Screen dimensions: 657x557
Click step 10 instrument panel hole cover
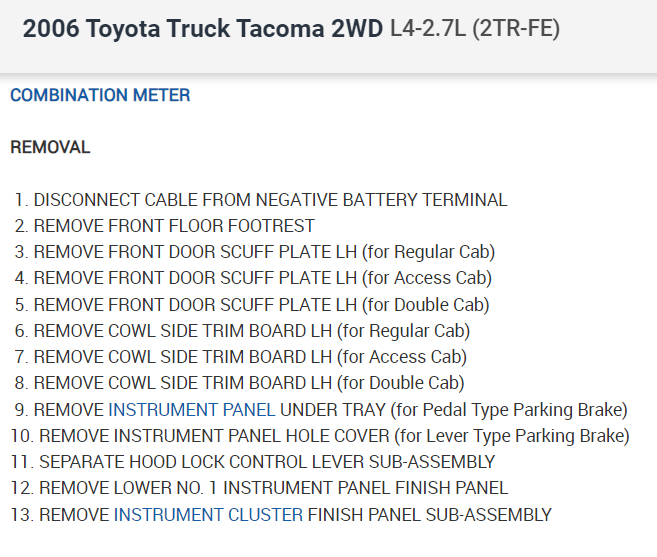[x=214, y=436]
